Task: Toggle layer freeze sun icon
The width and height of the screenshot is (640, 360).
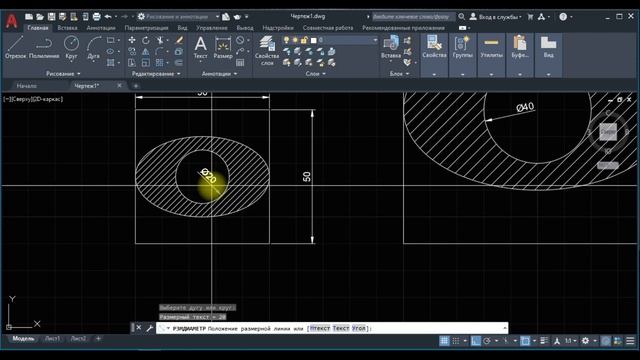Action: (295, 40)
